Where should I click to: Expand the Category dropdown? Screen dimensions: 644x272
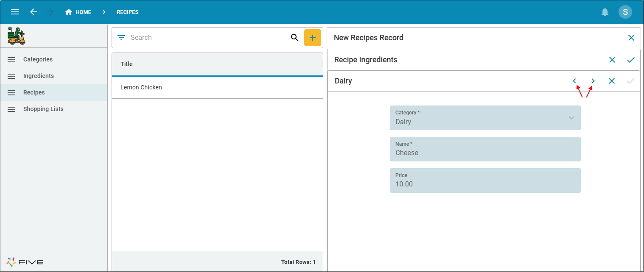click(571, 118)
